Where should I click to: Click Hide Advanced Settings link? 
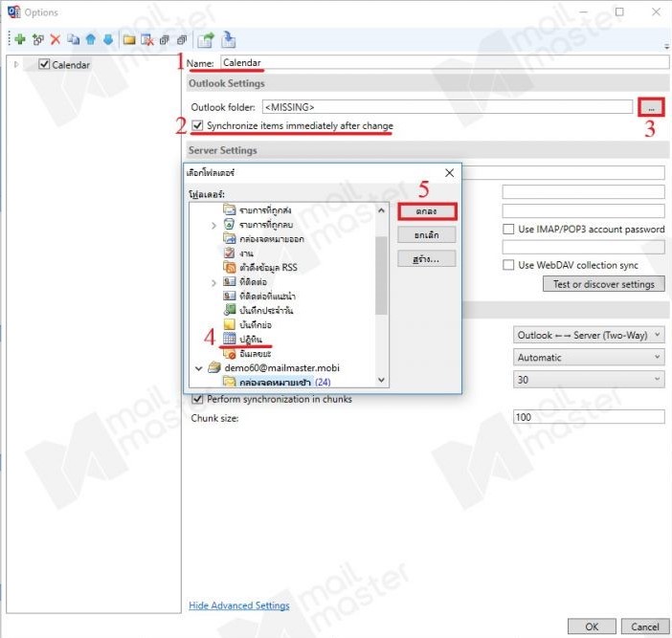pos(239,605)
